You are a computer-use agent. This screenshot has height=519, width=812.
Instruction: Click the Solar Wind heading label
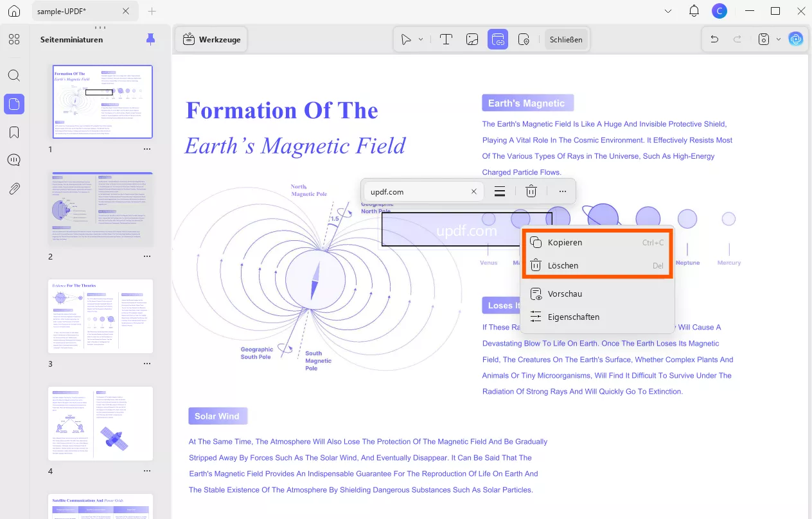pyautogui.click(x=217, y=416)
